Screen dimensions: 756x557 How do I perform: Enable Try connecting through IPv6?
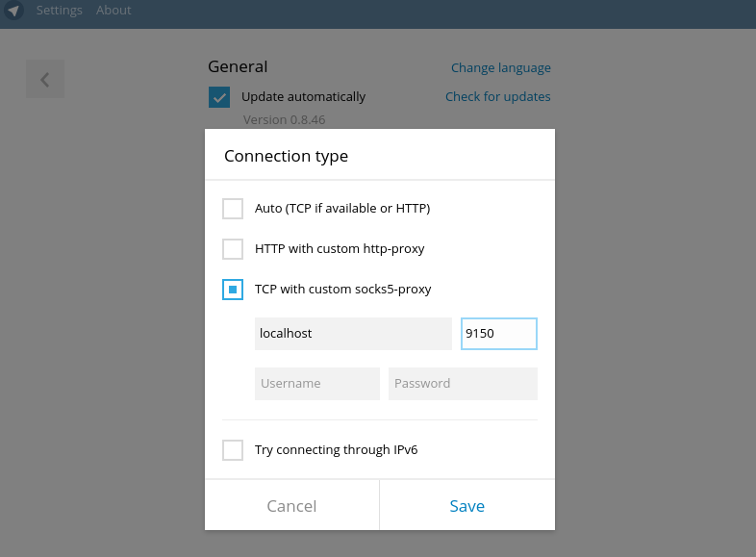(x=233, y=450)
